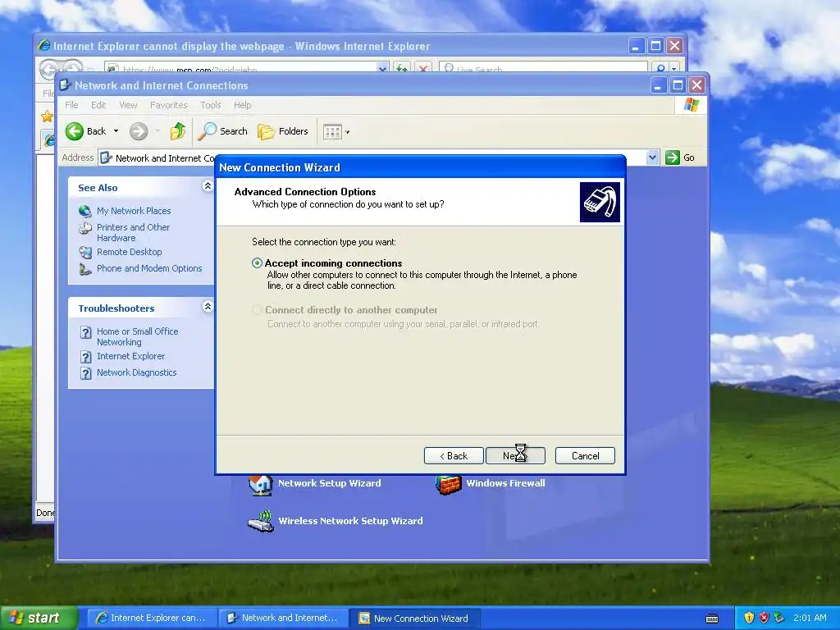Image resolution: width=840 pixels, height=630 pixels.
Task: Open the View menu in Network window
Action: pyautogui.click(x=128, y=105)
